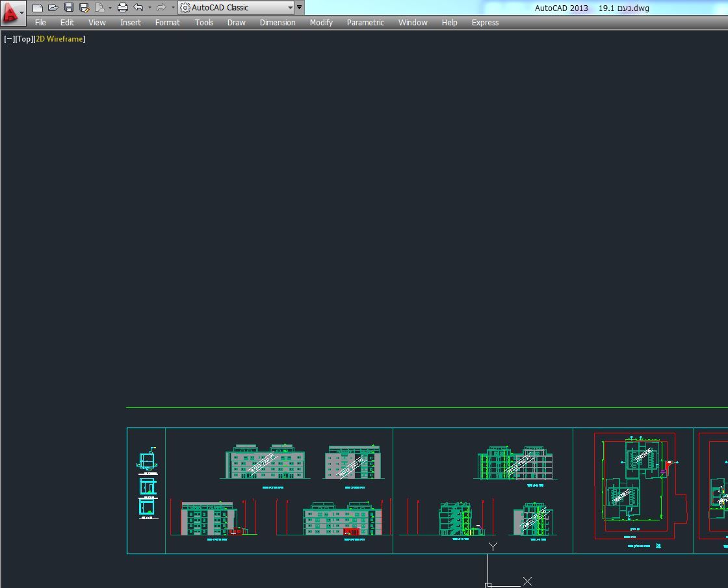This screenshot has height=588, width=728.
Task: Click the [–] viewport controls label
Action: 9,39
